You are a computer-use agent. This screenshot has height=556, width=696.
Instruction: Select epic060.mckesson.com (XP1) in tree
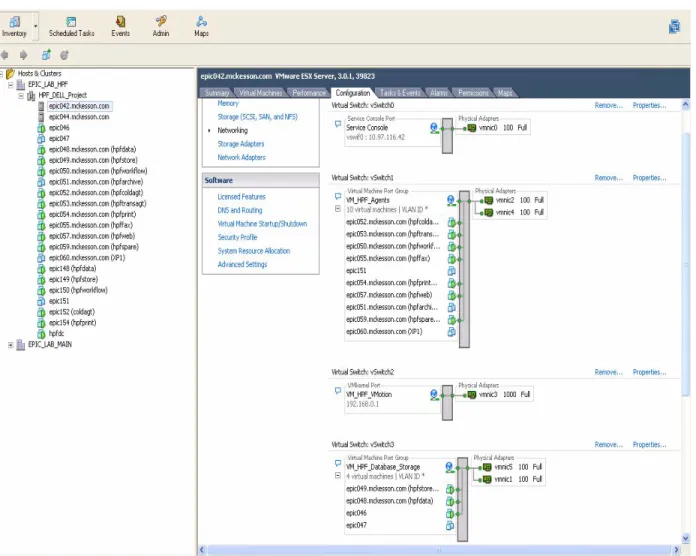pos(87,258)
